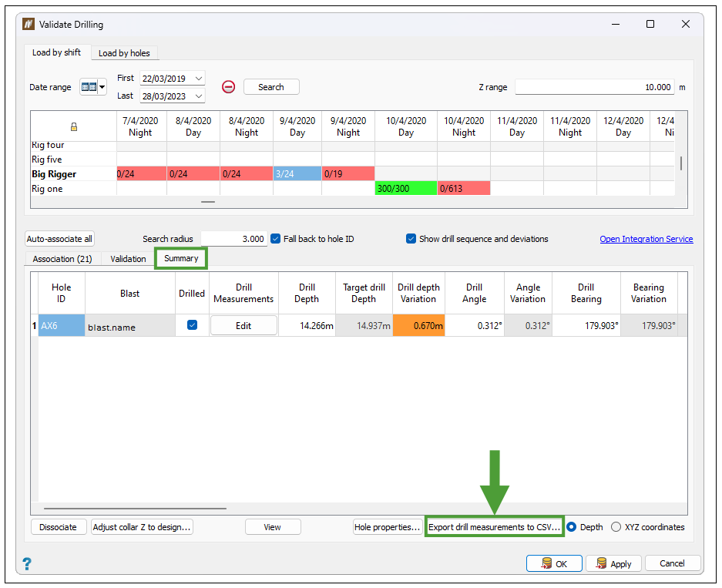Click the Dissociate button
The width and height of the screenshot is (722, 588).
[x=59, y=527]
